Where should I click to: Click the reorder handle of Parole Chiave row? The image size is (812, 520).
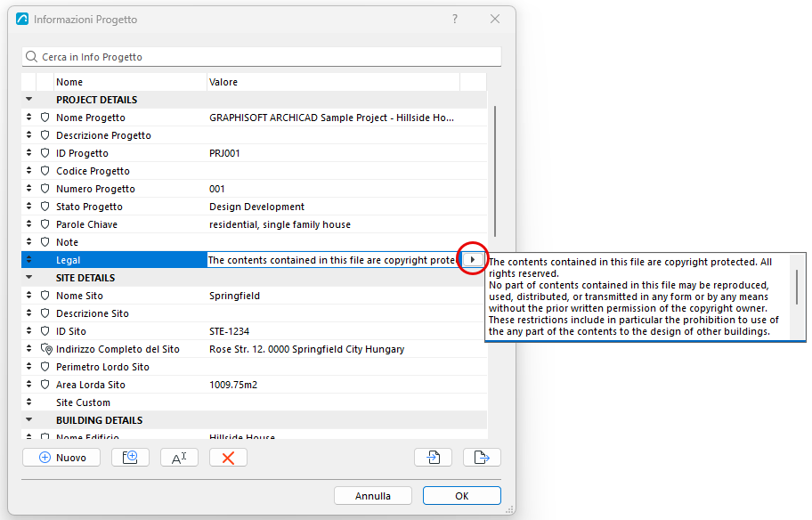(x=29, y=224)
